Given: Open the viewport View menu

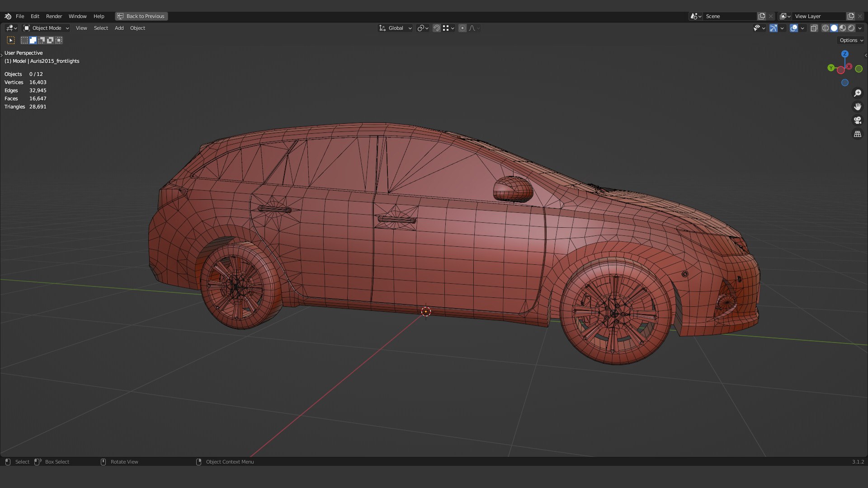Looking at the screenshot, I should [81, 28].
